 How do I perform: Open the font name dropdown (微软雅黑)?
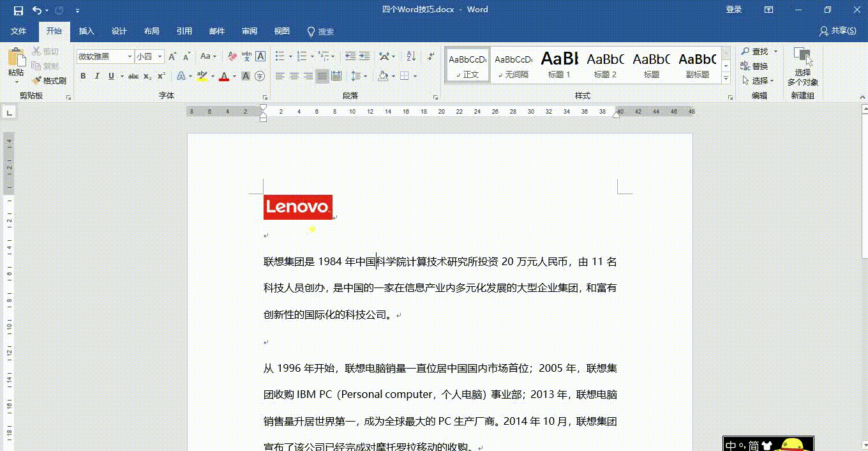[130, 56]
